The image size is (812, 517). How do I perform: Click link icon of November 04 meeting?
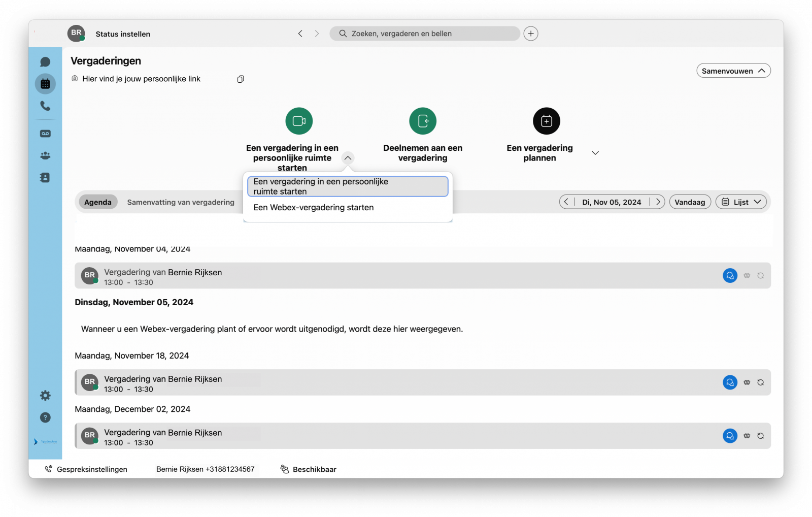point(747,275)
